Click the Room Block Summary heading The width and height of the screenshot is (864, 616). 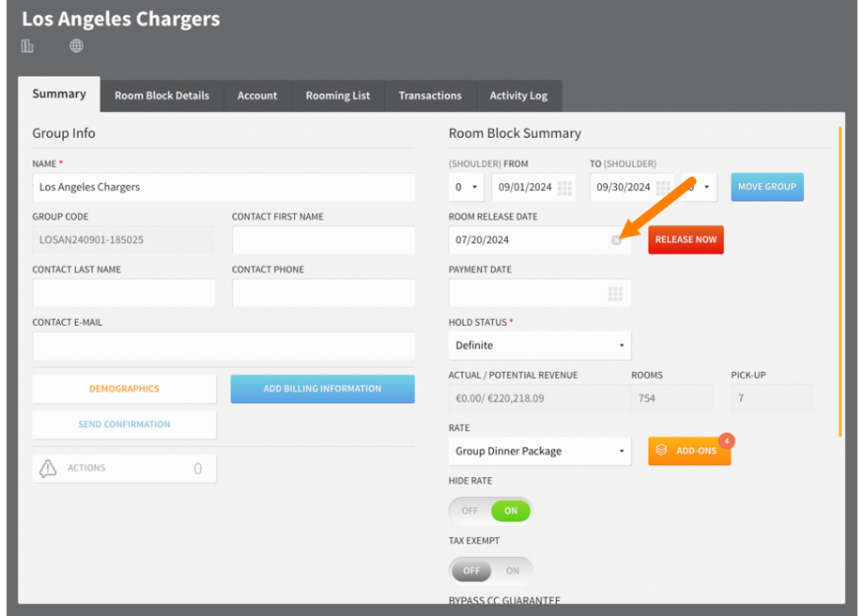pos(515,133)
